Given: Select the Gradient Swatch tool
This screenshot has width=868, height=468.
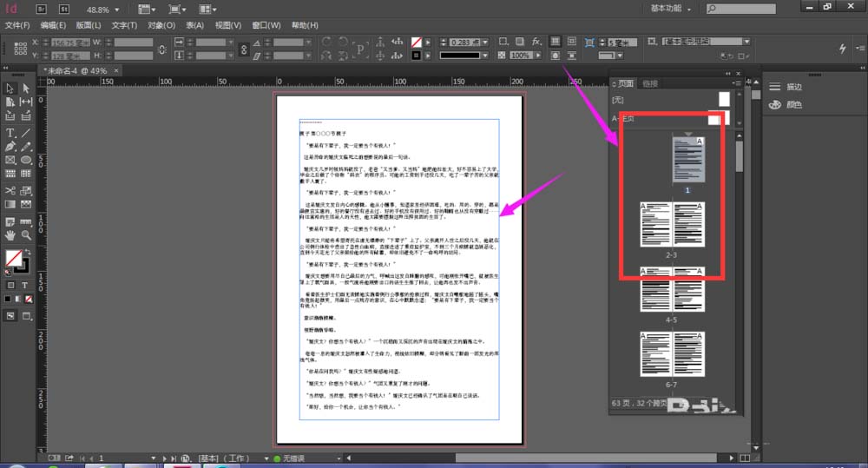Looking at the screenshot, I should coord(10,204).
